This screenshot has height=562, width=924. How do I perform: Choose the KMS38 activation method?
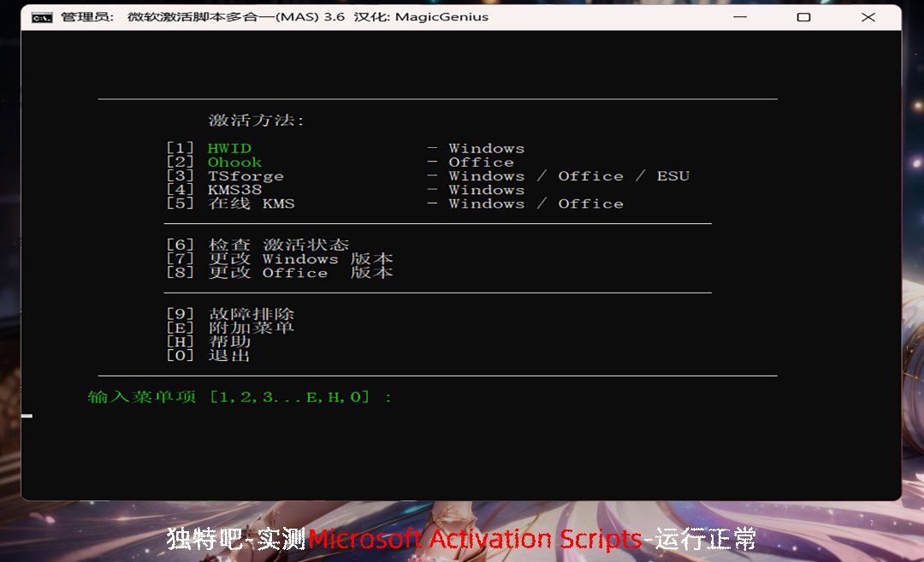[234, 190]
